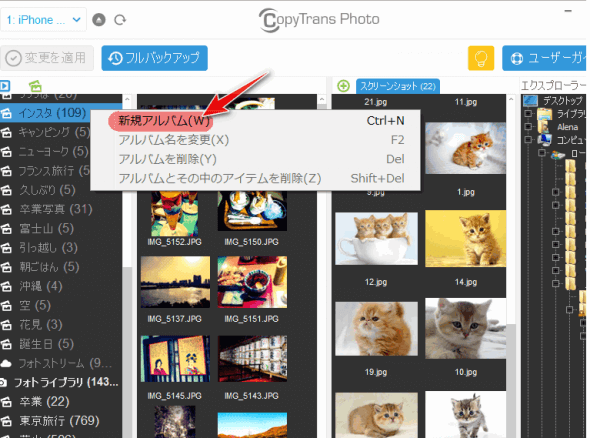Select the 沖縄 (4) album
Viewport: 590px width, 438px height.
click(x=41, y=286)
